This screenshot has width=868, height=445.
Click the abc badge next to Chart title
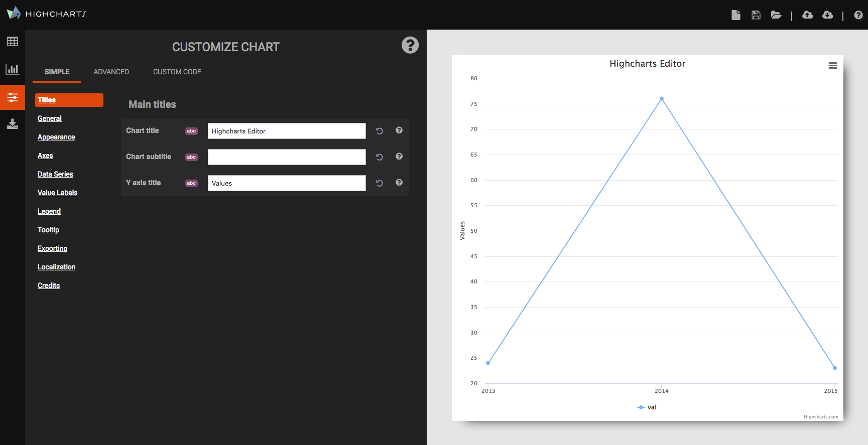coord(191,131)
